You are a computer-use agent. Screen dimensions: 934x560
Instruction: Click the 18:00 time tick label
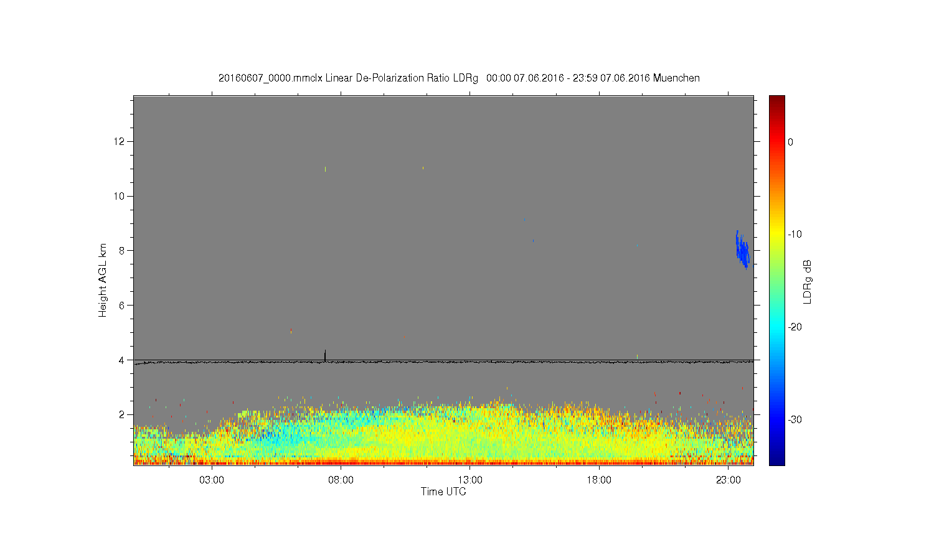coord(599,480)
